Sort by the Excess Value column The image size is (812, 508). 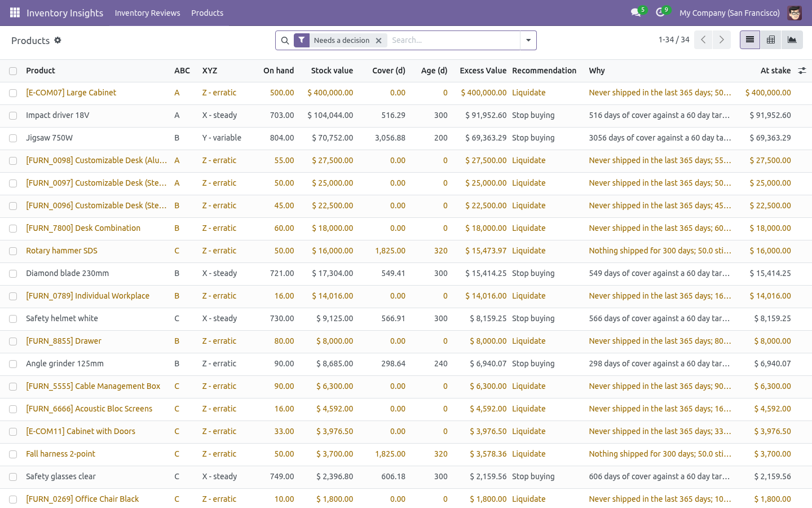483,71
